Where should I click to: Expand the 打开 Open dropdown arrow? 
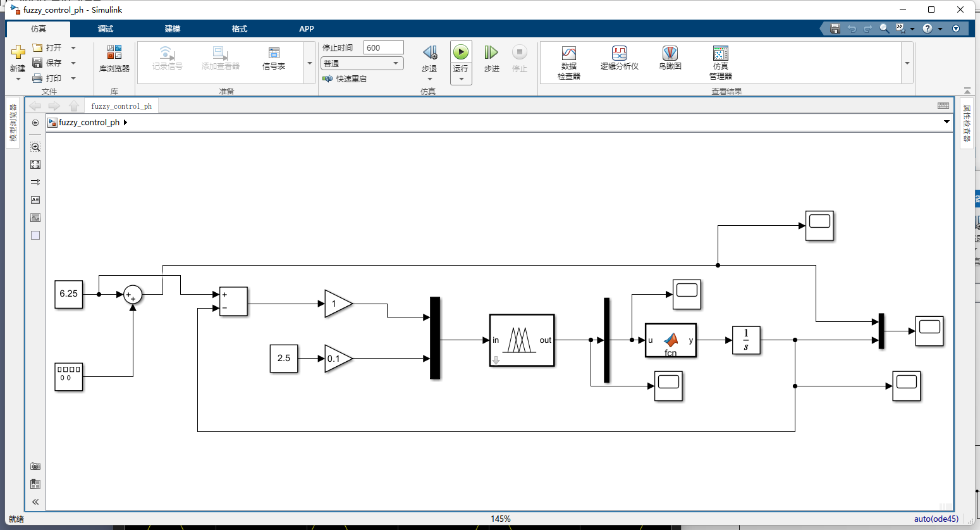click(x=73, y=47)
